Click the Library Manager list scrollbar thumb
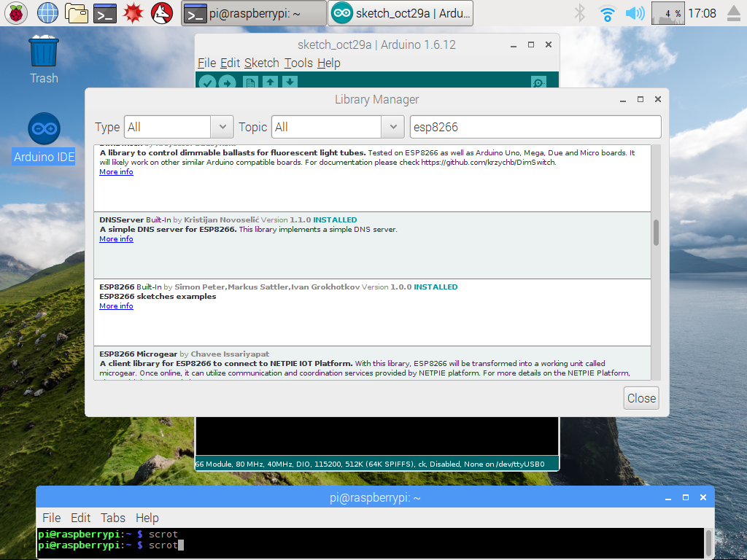This screenshot has height=560, width=747. [656, 233]
